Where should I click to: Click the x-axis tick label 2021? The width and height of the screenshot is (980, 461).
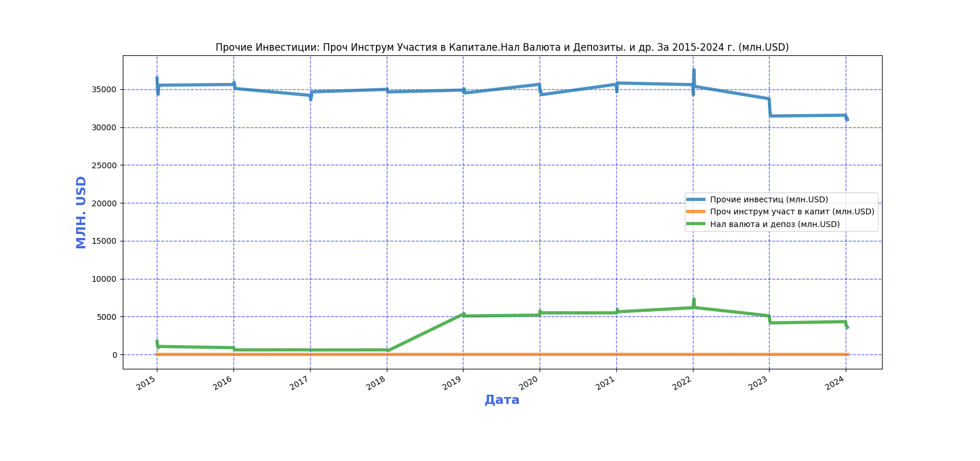[606, 383]
